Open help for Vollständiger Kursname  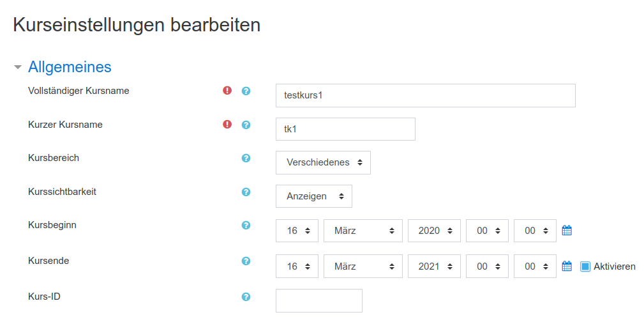tap(246, 91)
